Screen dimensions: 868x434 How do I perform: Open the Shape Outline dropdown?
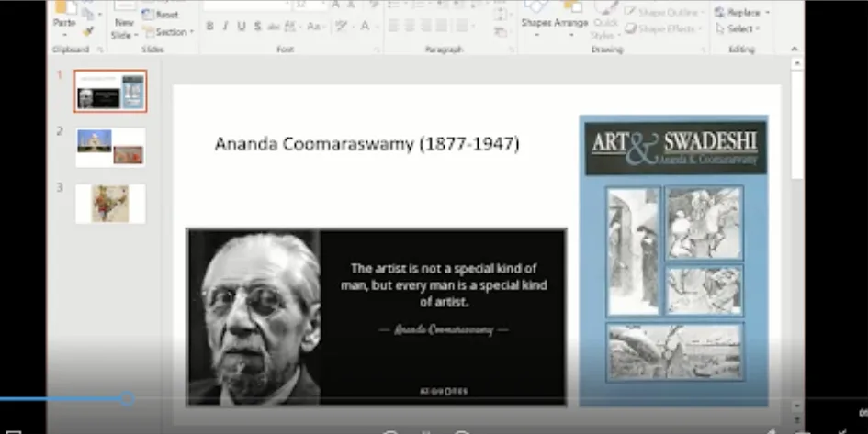[x=664, y=12]
